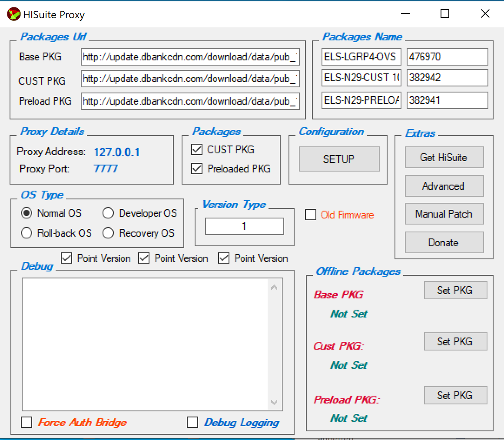The image size is (504, 440).
Task: Choose Developer OS as the OS type
Action: 108,213
